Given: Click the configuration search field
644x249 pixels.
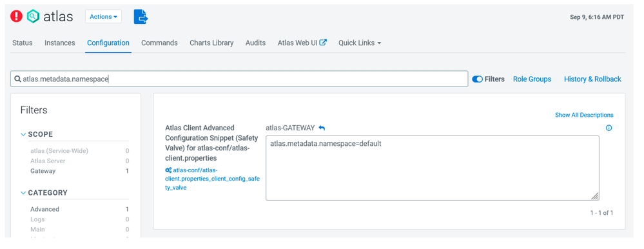Looking at the screenshot, I should (239, 79).
